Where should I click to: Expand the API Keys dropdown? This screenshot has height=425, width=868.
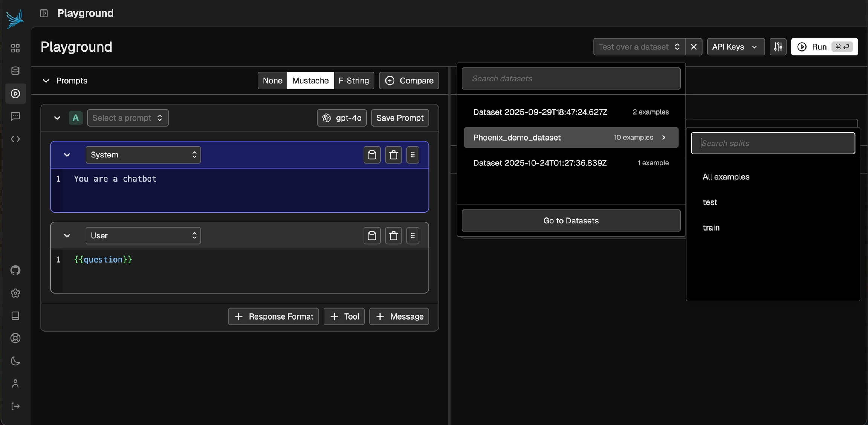click(735, 47)
